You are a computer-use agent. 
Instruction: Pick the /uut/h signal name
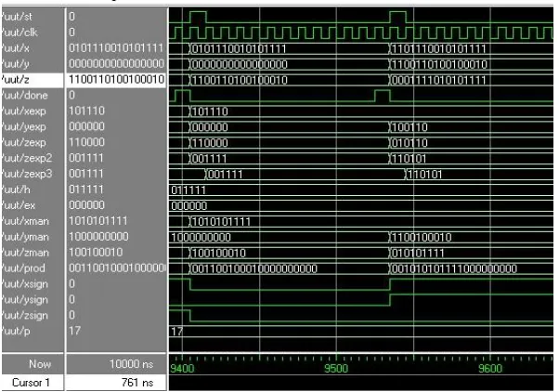[x=16, y=189]
